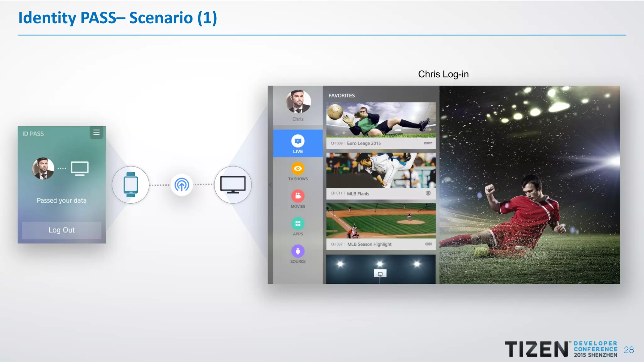The width and height of the screenshot is (644, 362).
Task: Collapse the sidebar with the left chevron
Action: coord(270,185)
